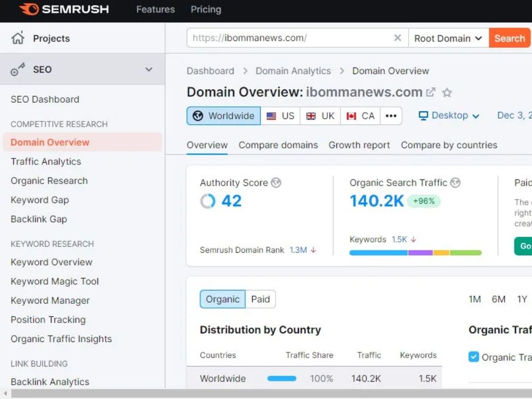
Task: Click the Projects home icon
Action: pyautogui.click(x=18, y=38)
